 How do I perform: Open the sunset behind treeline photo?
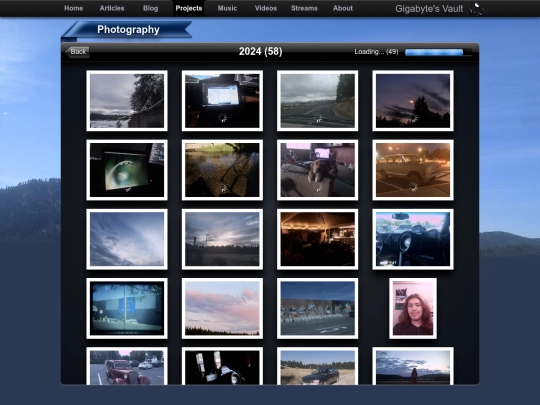(222, 239)
